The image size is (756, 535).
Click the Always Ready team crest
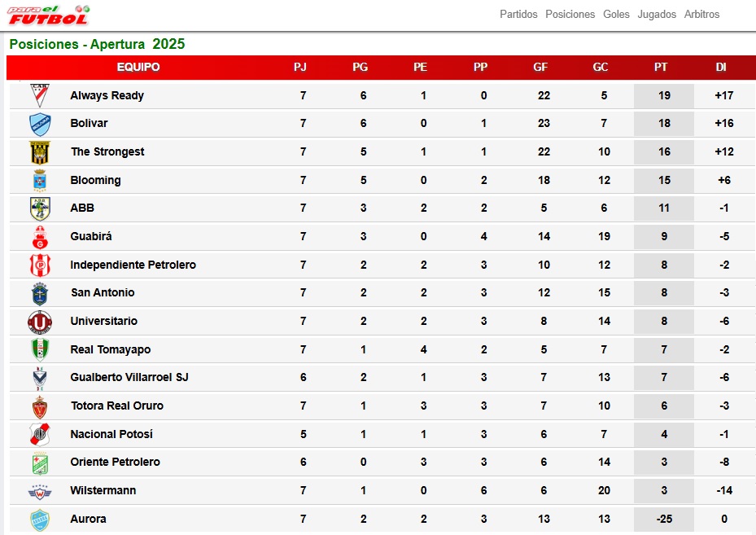point(40,95)
